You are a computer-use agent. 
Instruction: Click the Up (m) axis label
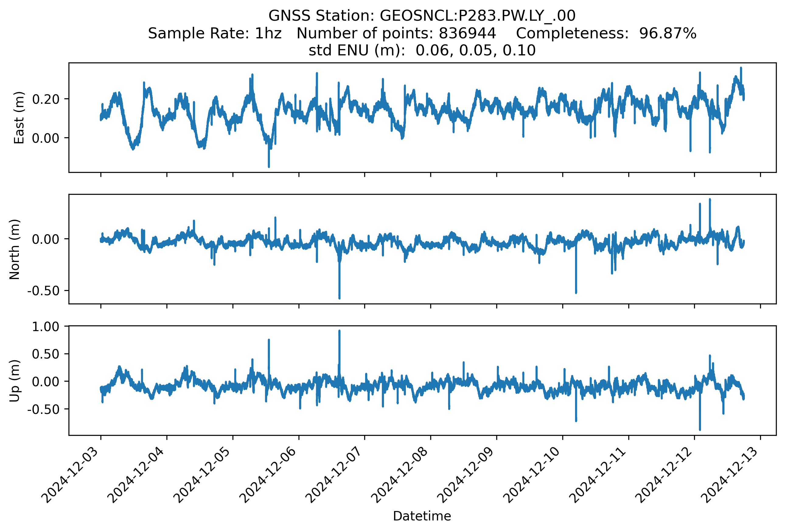15,381
